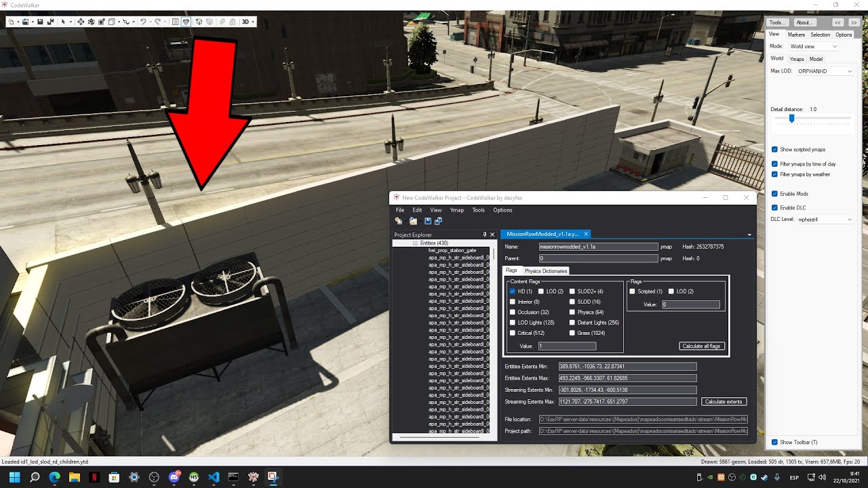
Task: Close the Project Explorer panel
Action: pyautogui.click(x=493, y=235)
